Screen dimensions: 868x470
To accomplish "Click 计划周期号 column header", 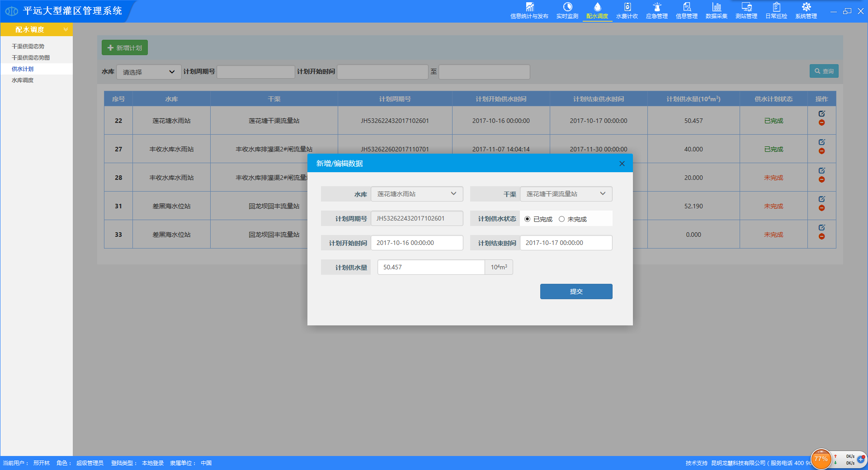I will click(x=395, y=99).
